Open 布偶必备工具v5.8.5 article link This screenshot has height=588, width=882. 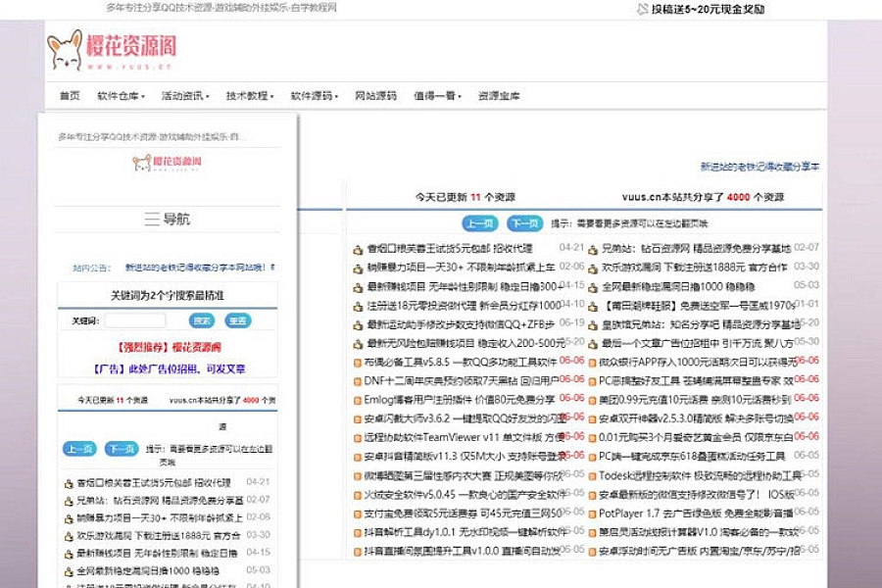pyautogui.click(x=461, y=363)
